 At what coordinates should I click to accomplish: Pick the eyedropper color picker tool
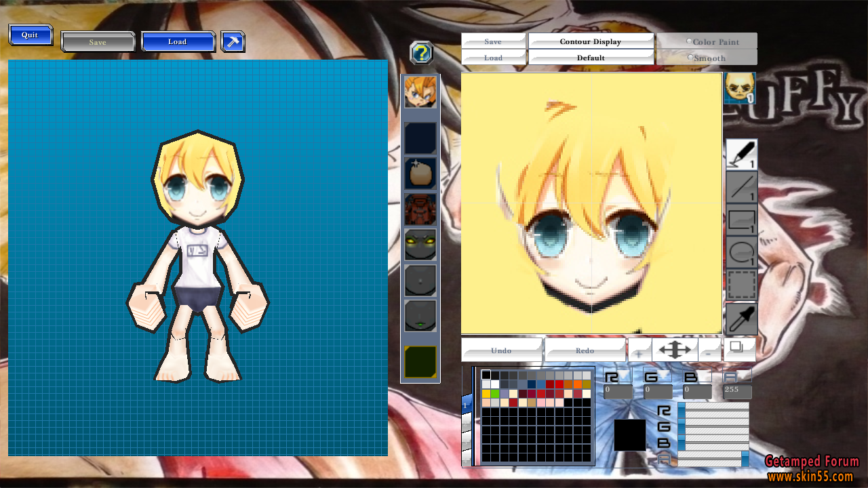point(741,319)
